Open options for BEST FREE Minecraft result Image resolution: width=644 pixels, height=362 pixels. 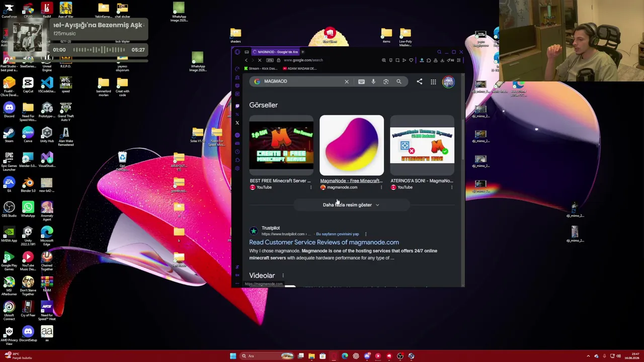click(x=310, y=188)
